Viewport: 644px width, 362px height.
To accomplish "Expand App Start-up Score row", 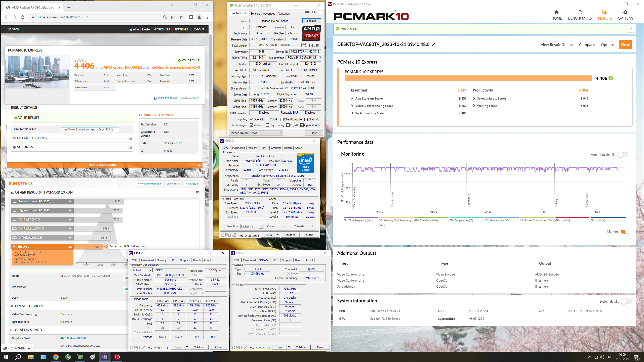I will click(352, 99).
